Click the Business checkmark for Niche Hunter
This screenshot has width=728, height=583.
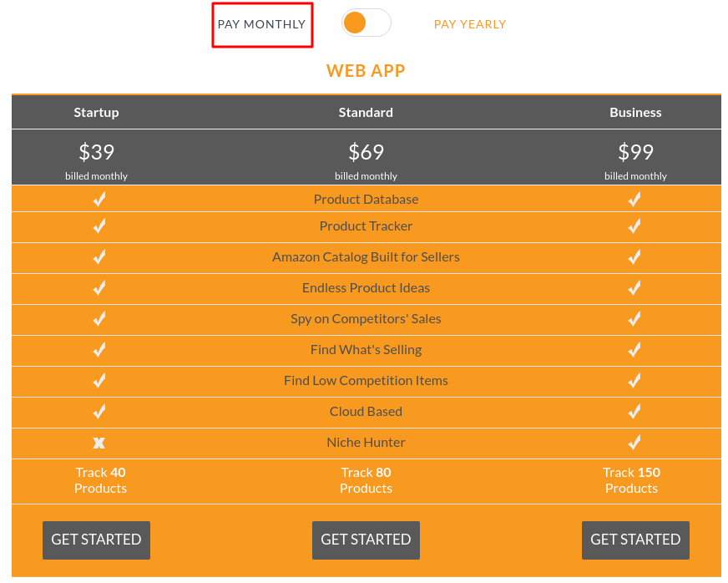point(634,443)
